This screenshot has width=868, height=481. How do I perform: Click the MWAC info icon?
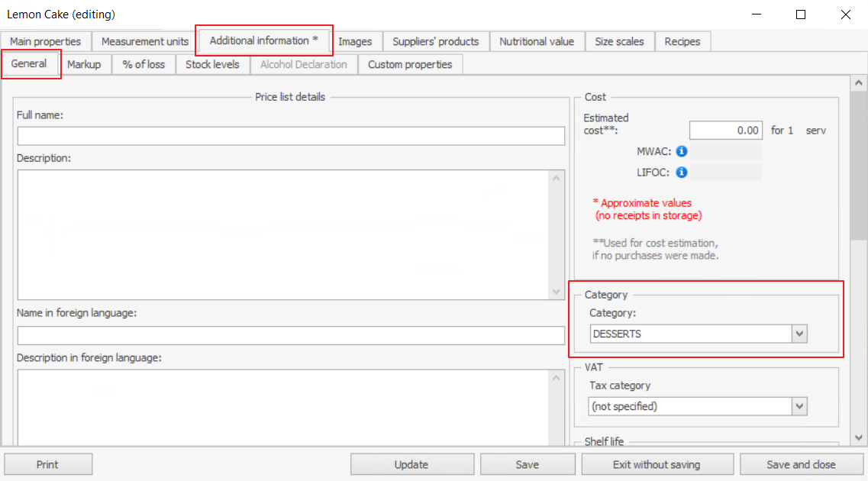pyautogui.click(x=682, y=151)
